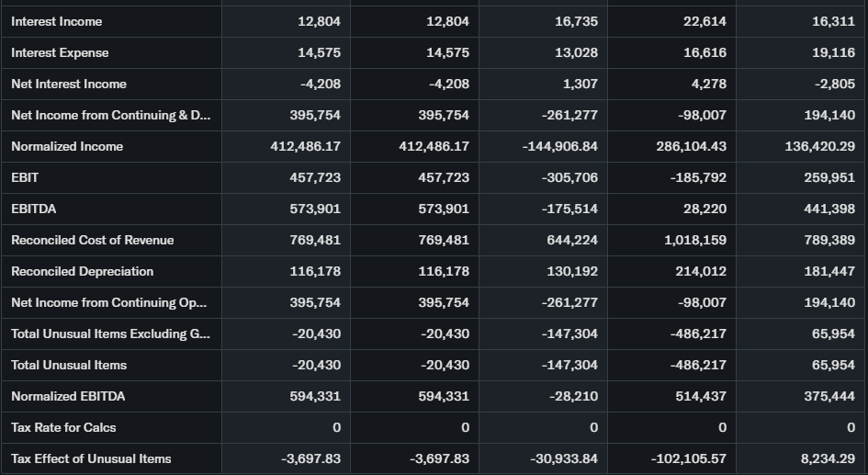Select the -144,906.84 Normalized Income cell
Screen dimensions: 868x475
pyautogui.click(x=558, y=146)
